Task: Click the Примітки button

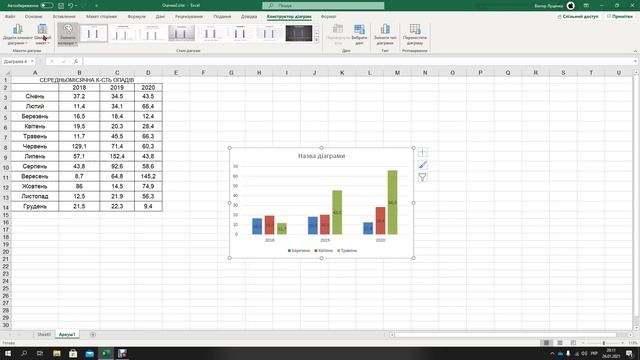Action: pos(620,16)
